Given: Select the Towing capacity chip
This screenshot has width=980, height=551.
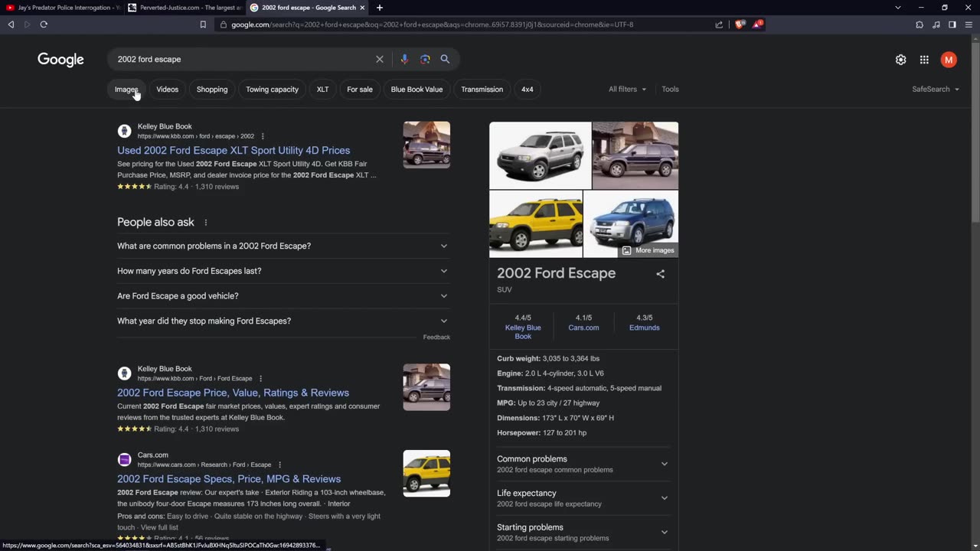Looking at the screenshot, I should click(272, 90).
